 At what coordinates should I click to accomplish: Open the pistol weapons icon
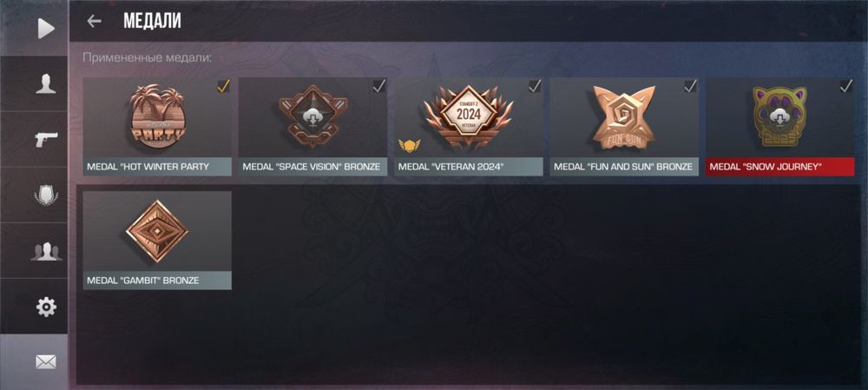click(x=46, y=139)
